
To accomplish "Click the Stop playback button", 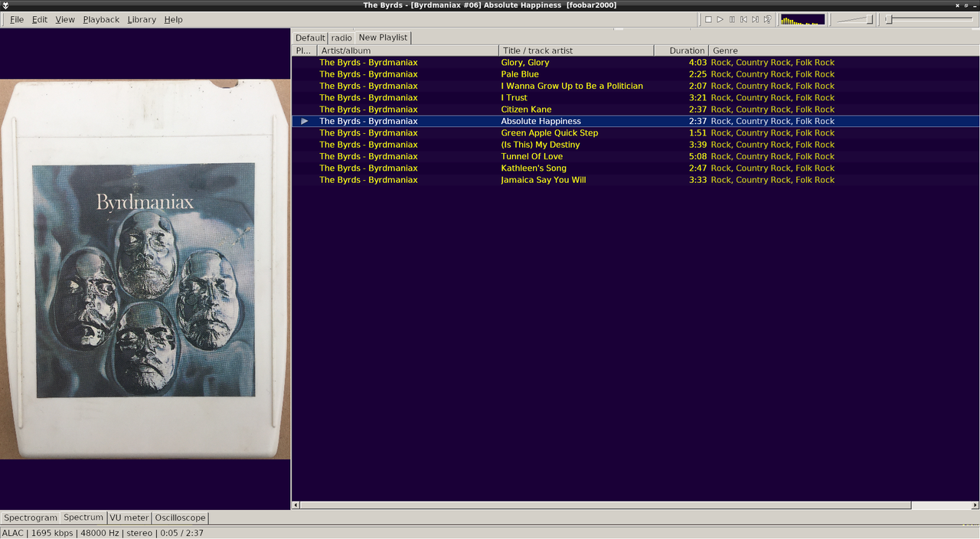I will pos(708,19).
